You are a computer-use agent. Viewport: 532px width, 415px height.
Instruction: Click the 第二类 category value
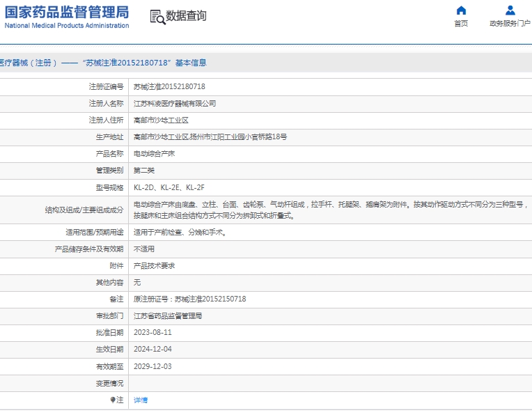click(x=144, y=171)
